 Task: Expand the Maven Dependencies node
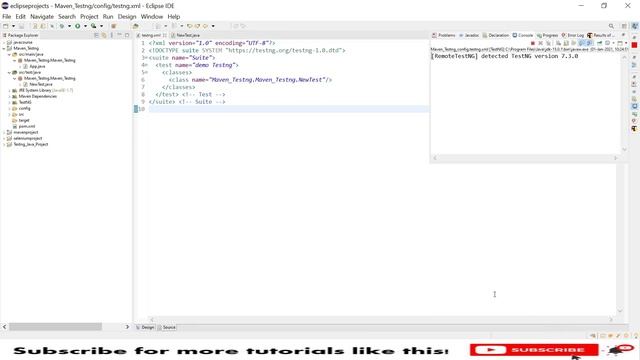pyautogui.click(x=9, y=96)
